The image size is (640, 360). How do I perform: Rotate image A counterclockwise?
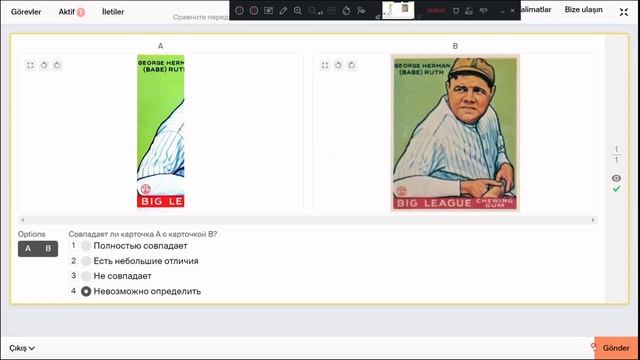pyautogui.click(x=44, y=65)
